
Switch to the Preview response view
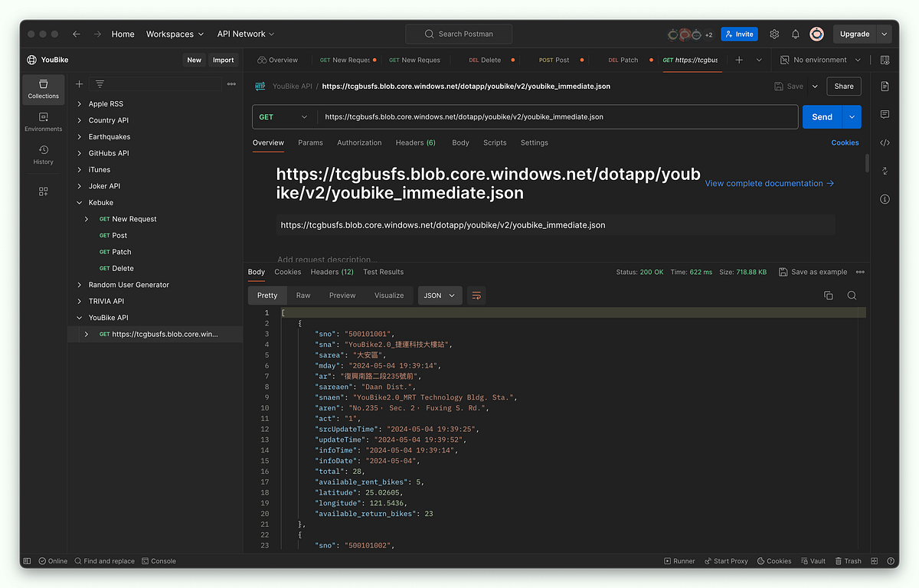click(x=342, y=295)
